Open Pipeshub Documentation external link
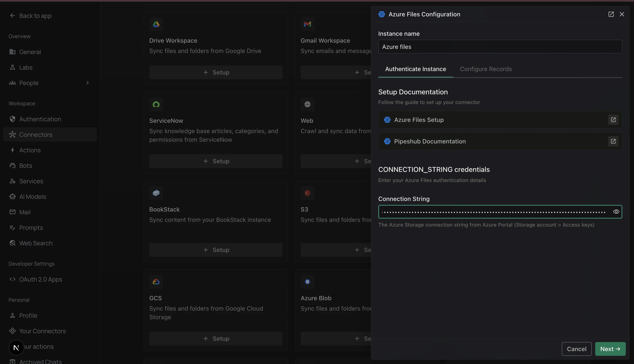Screen dimensions: 634x364 coord(613,141)
